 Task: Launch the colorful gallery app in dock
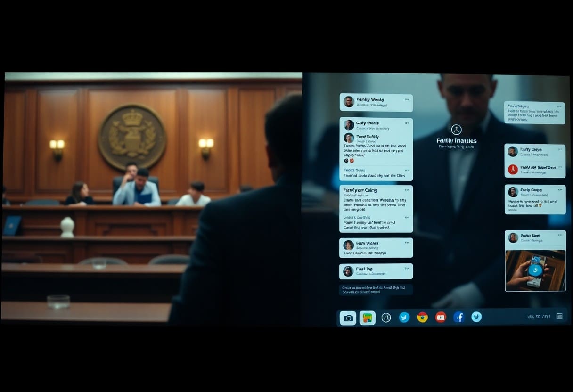(x=367, y=318)
